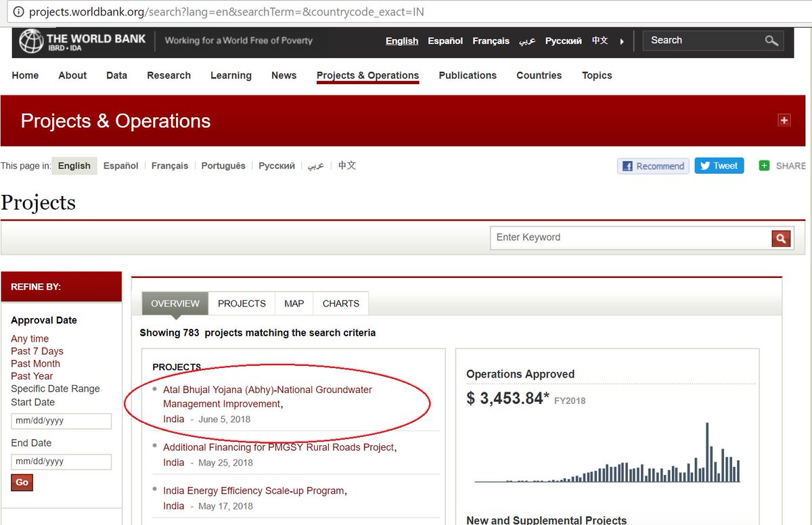
Task: Switch to Español in top language bar
Action: (x=445, y=41)
